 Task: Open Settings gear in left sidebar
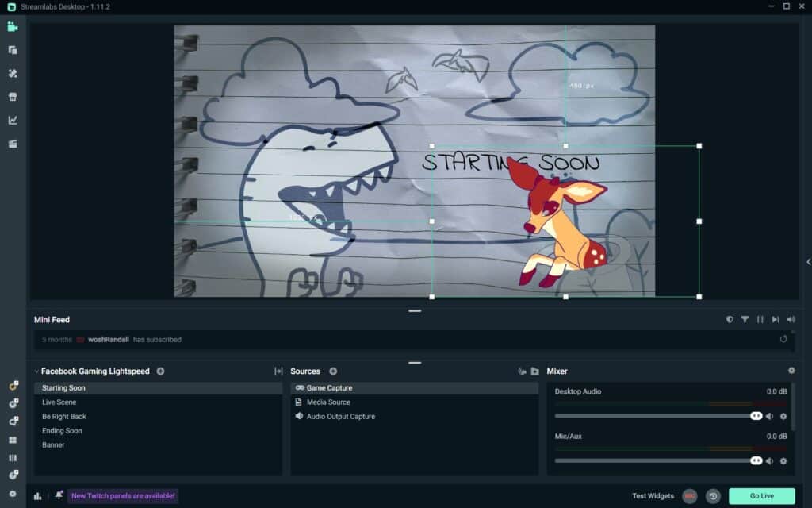(13, 494)
